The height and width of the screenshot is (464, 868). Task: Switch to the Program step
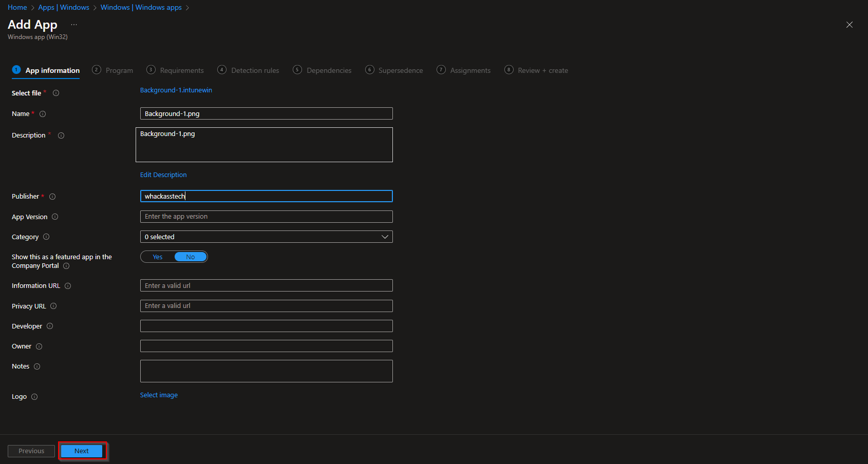[x=119, y=70]
